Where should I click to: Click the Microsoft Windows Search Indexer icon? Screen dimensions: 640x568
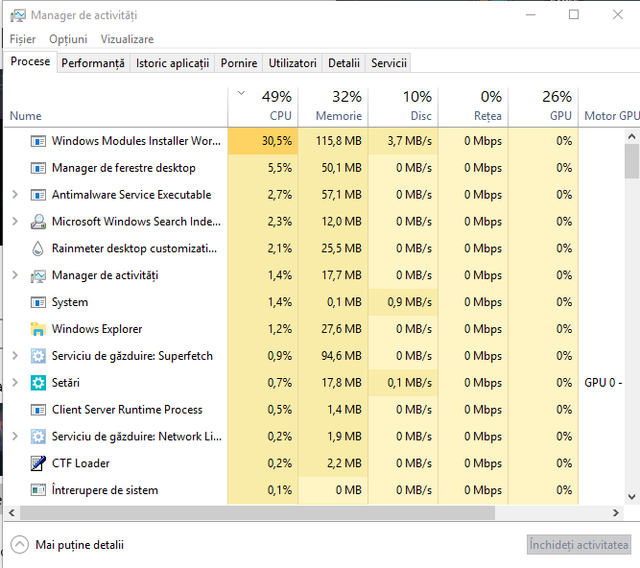click(x=38, y=222)
